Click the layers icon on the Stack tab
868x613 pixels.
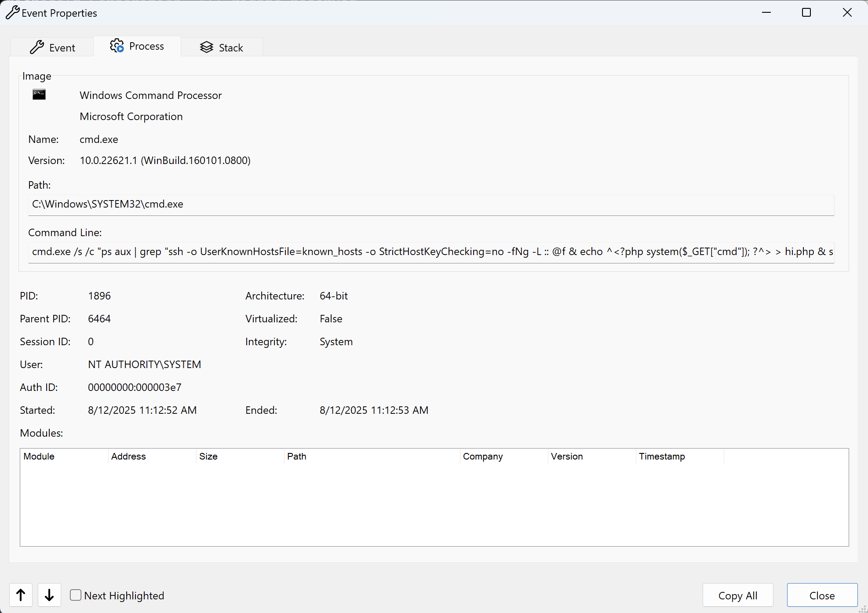click(x=206, y=47)
